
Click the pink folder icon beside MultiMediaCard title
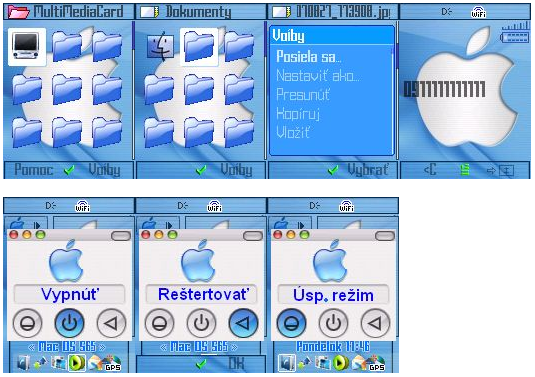(x=19, y=12)
